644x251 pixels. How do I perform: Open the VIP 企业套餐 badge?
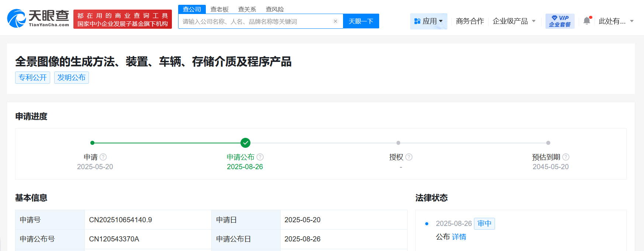[560, 21]
